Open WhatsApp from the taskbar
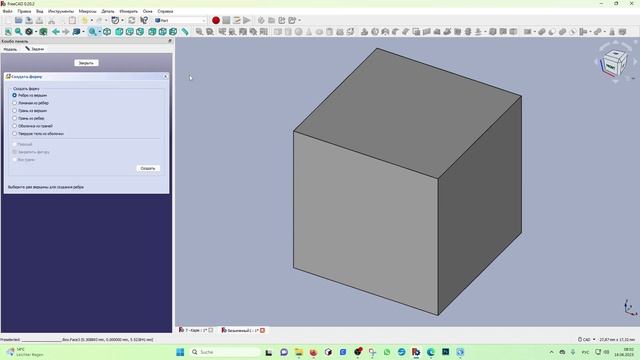 [387, 352]
